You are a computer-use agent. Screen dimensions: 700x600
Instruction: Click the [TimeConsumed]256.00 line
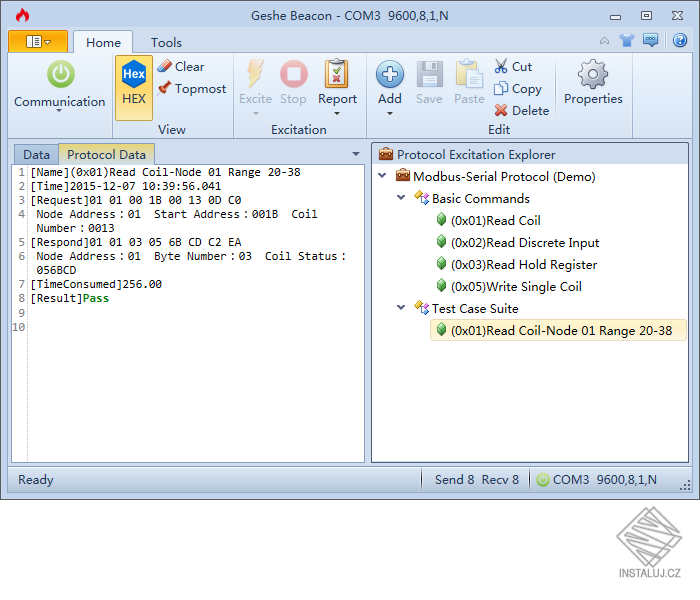point(96,284)
